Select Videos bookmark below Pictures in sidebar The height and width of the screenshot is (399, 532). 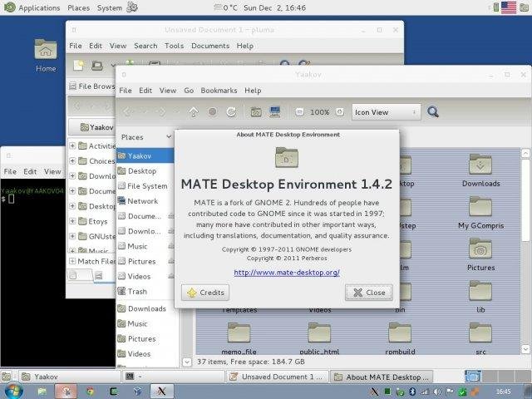(x=134, y=354)
